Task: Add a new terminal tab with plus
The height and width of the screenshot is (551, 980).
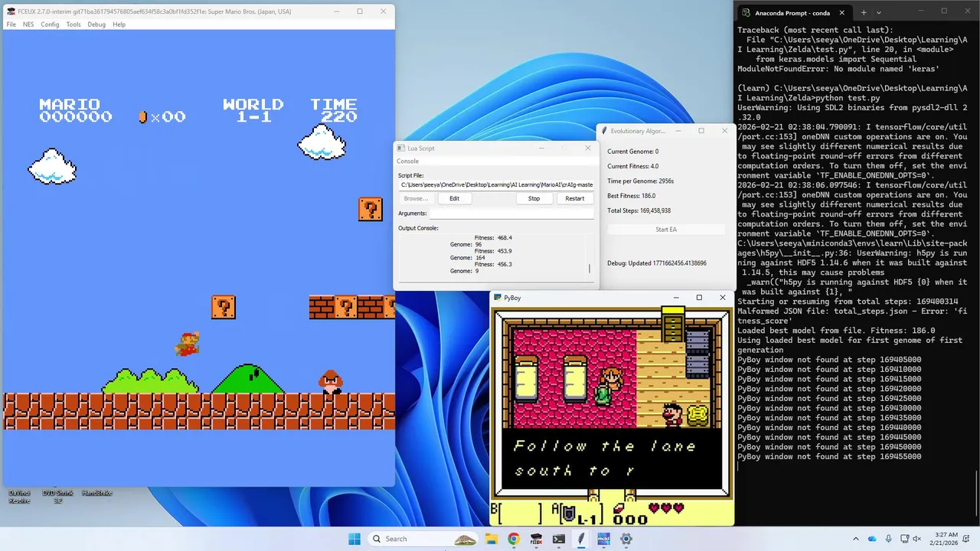Action: click(864, 12)
